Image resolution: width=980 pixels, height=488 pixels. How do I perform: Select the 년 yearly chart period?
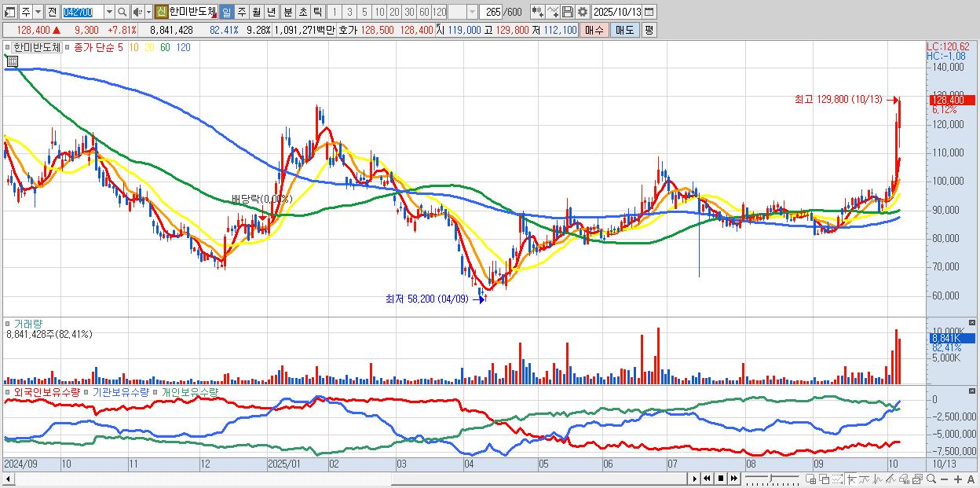tap(271, 12)
